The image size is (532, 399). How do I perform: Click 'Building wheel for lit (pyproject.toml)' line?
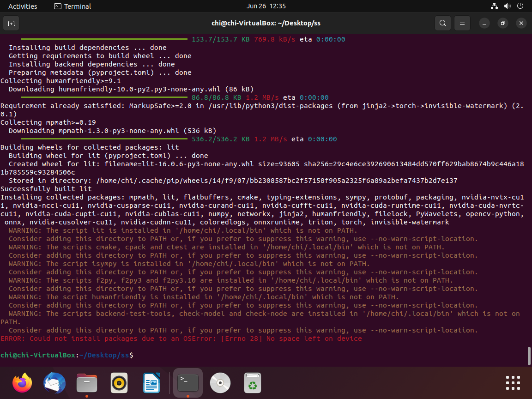click(108, 156)
